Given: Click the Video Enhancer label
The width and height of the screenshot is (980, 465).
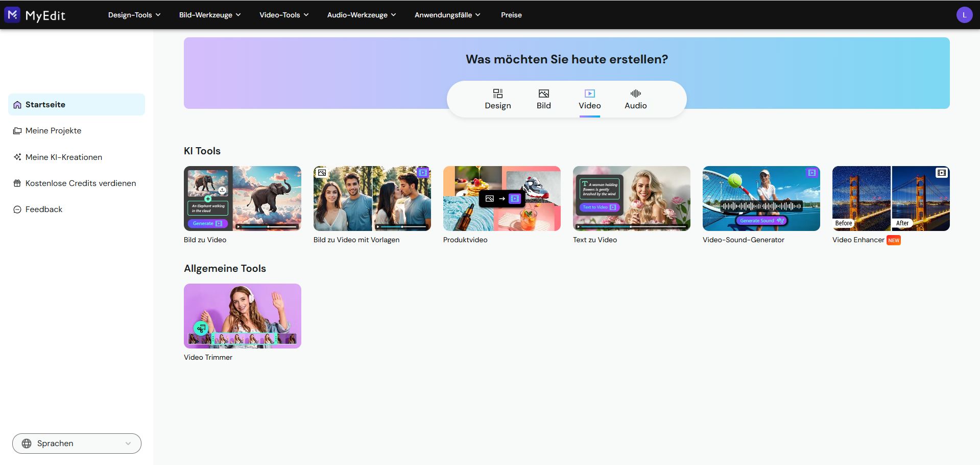Looking at the screenshot, I should point(858,240).
